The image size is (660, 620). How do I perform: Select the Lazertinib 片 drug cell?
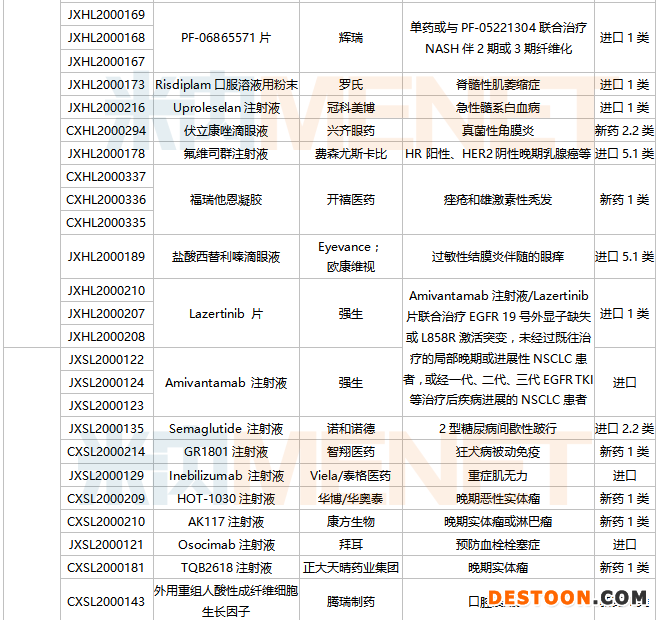(x=226, y=314)
